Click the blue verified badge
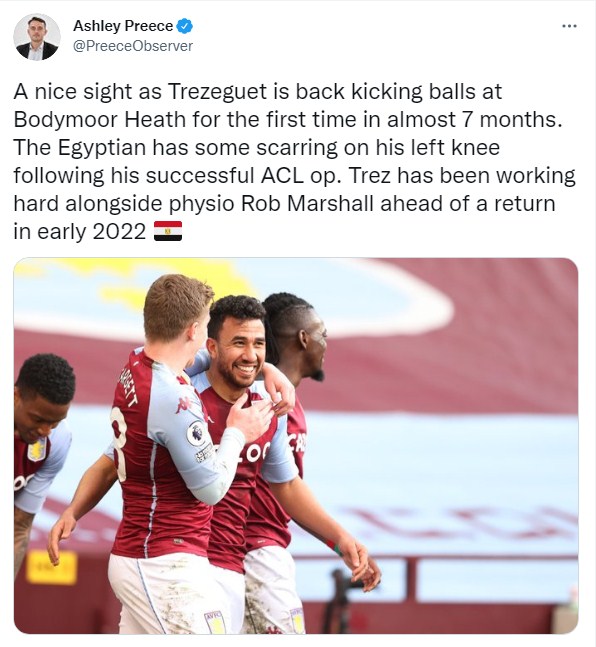 [184, 26]
